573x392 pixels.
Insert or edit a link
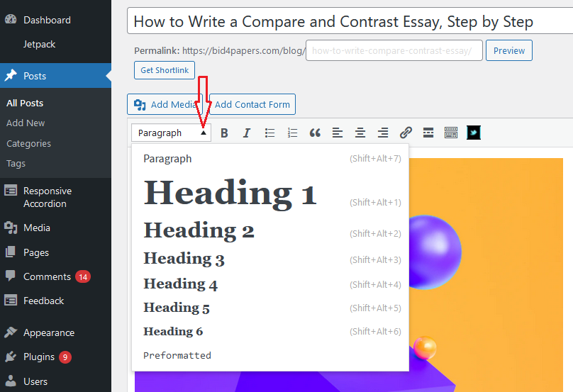(x=406, y=133)
